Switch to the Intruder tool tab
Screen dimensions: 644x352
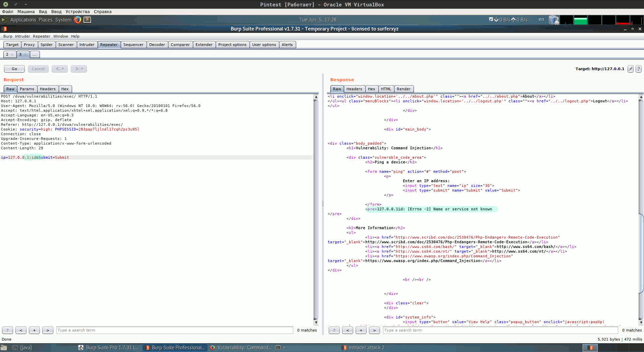click(87, 45)
